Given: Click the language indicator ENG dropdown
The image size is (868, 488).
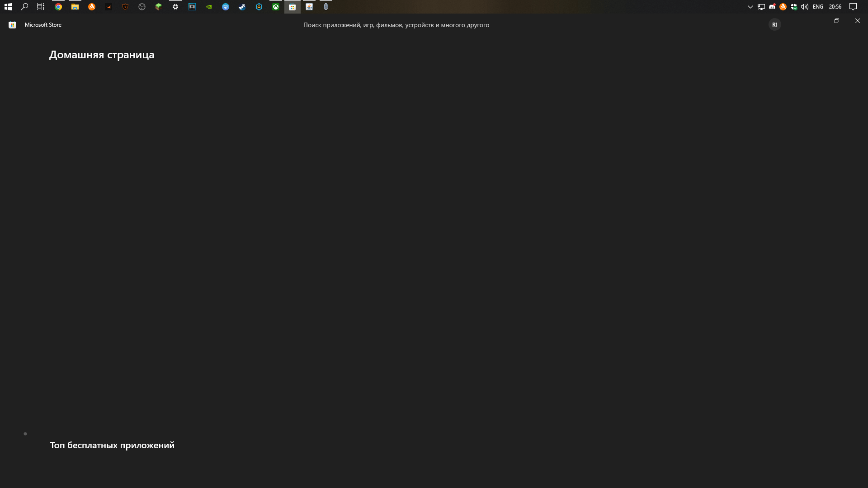Looking at the screenshot, I should [818, 7].
